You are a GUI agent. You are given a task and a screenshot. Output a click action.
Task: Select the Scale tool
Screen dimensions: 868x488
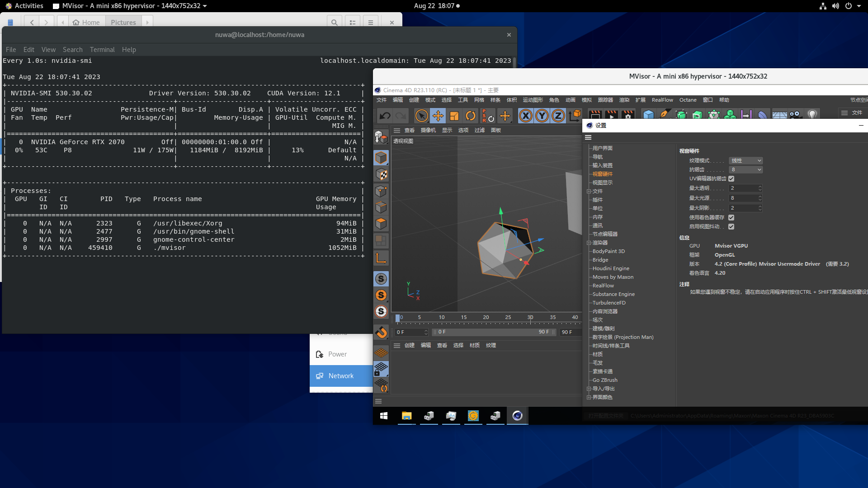(454, 116)
